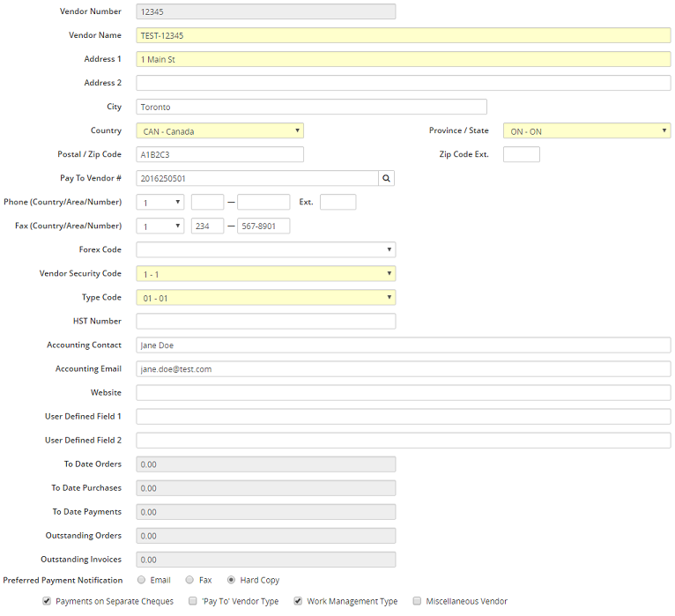Expand the Vendor Security Code dropdown
The image size is (675, 616).
[265, 273]
